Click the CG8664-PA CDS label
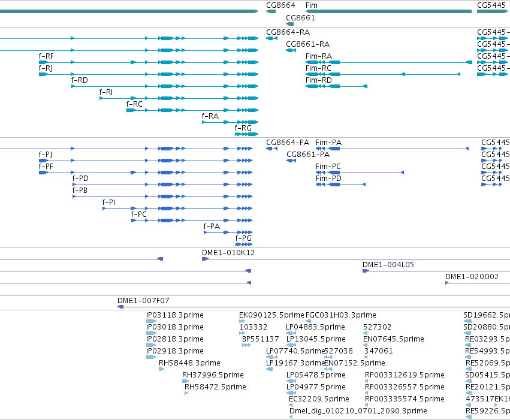The image size is (510, 420). pos(288,143)
